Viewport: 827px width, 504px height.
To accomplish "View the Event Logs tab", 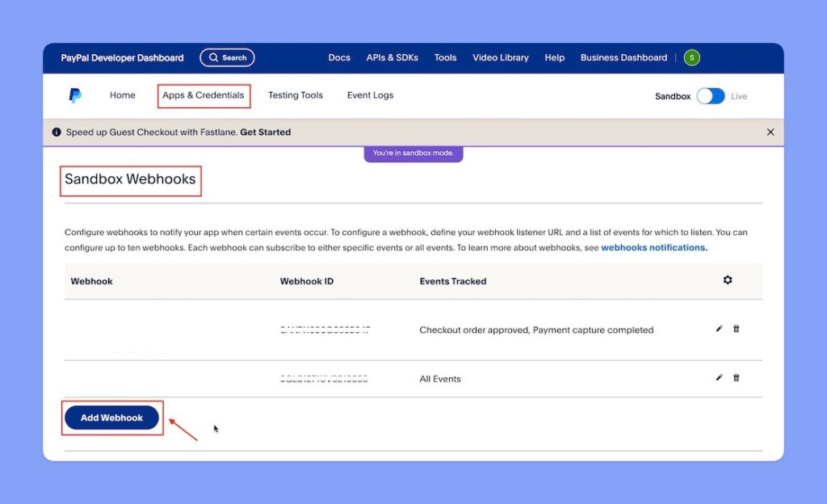I will point(369,94).
